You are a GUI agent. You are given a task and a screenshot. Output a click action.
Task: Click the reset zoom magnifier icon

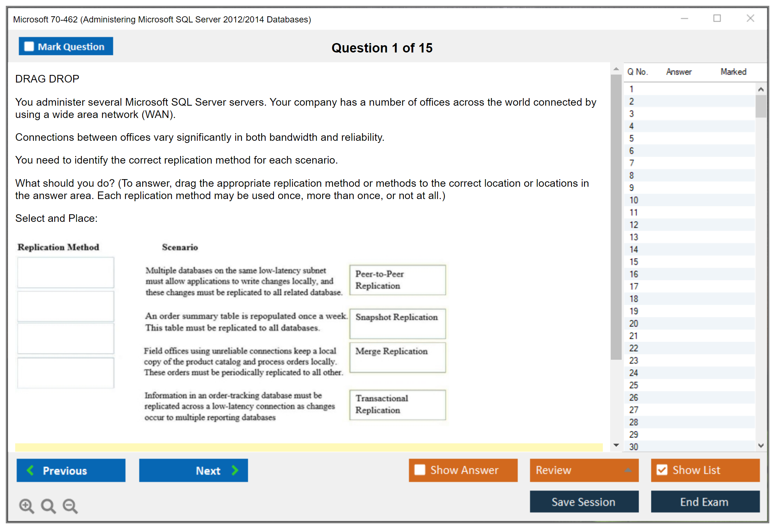[48, 506]
